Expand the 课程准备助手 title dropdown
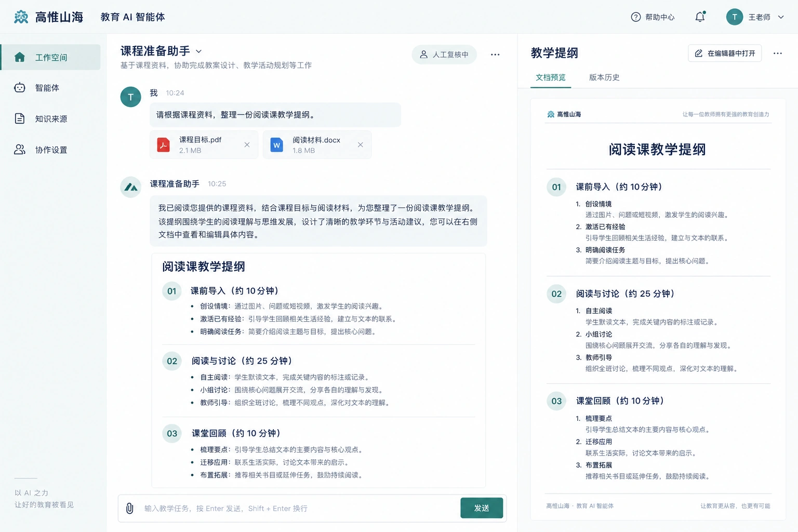798x532 pixels. pyautogui.click(x=198, y=51)
